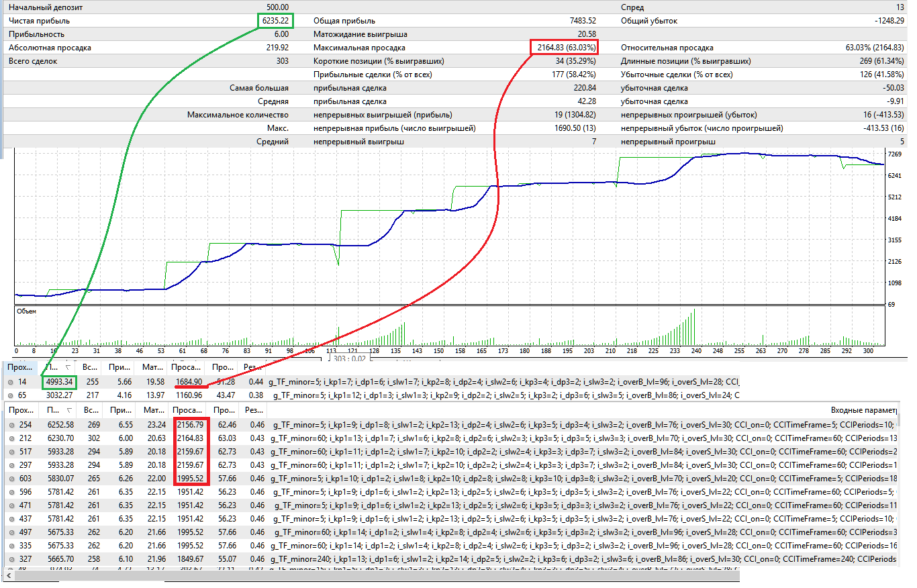Viewport: 917px width, 588px height.
Task: Click the round icon beside pass 596
Action: 10,491
